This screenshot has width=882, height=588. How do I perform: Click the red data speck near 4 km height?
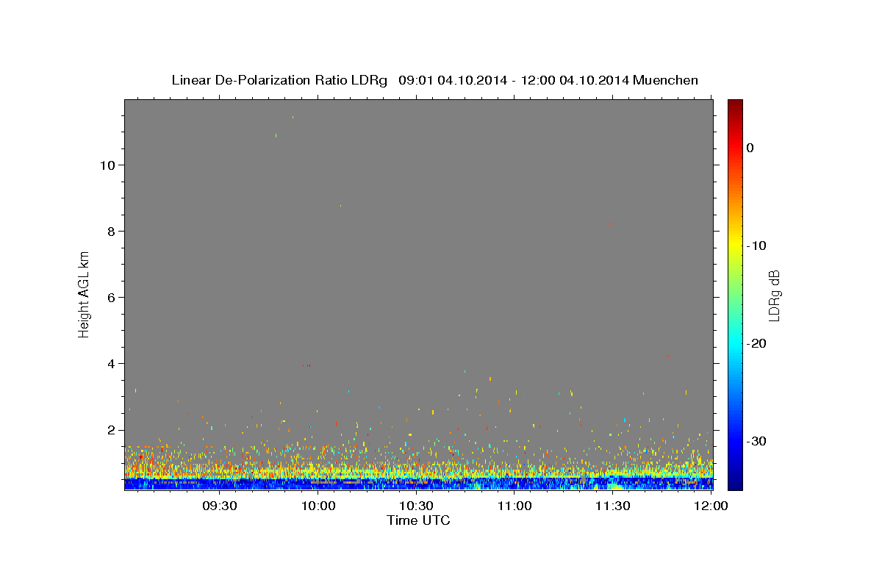click(306, 365)
